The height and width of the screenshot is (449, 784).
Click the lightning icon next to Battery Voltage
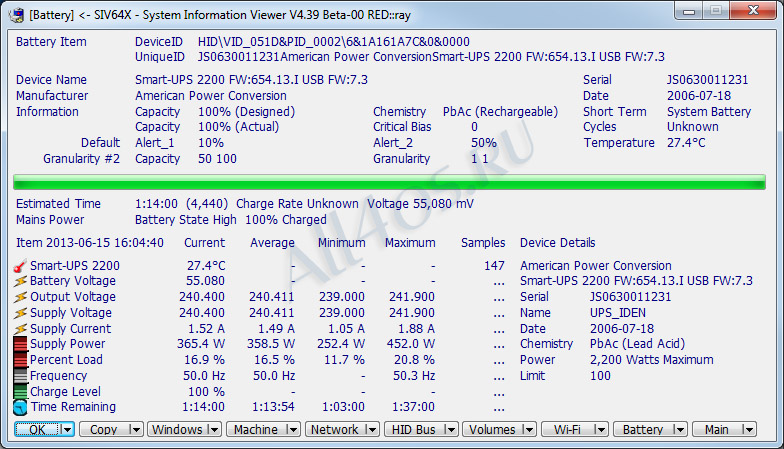pyautogui.click(x=20, y=282)
